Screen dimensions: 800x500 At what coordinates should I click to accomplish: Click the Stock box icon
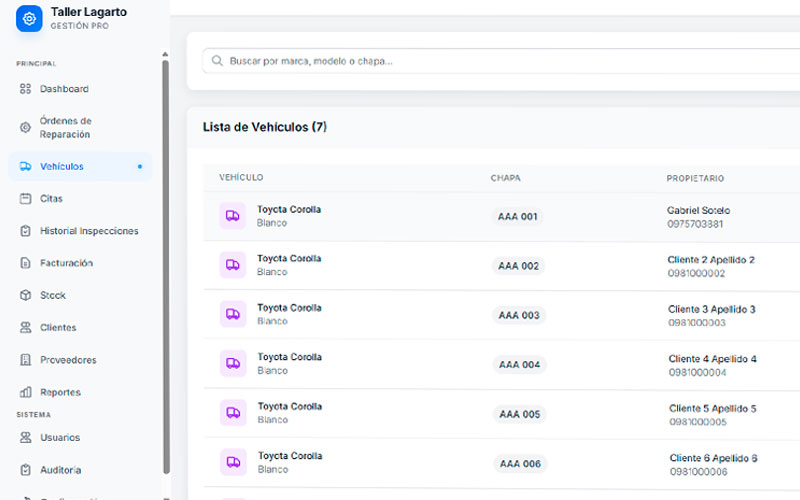tap(26, 295)
